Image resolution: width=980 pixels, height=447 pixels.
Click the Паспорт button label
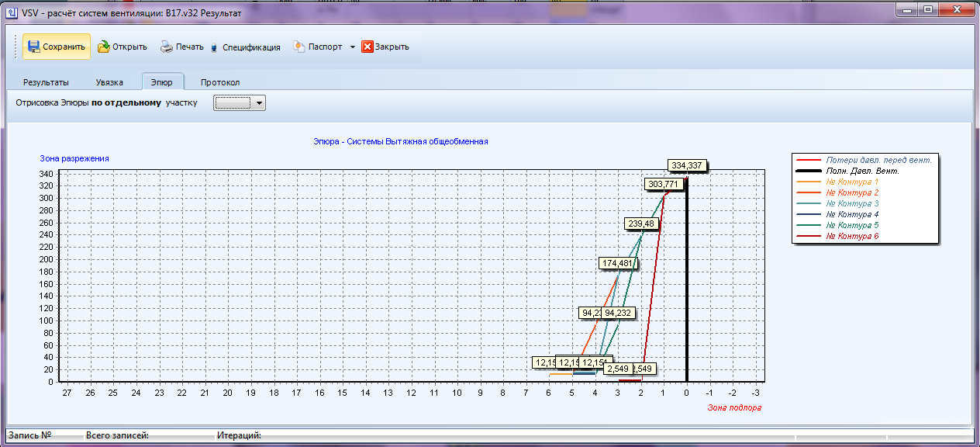pyautogui.click(x=325, y=47)
